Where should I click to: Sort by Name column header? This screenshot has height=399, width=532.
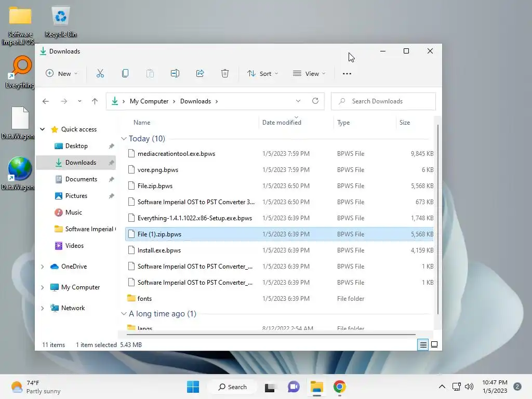coord(142,123)
